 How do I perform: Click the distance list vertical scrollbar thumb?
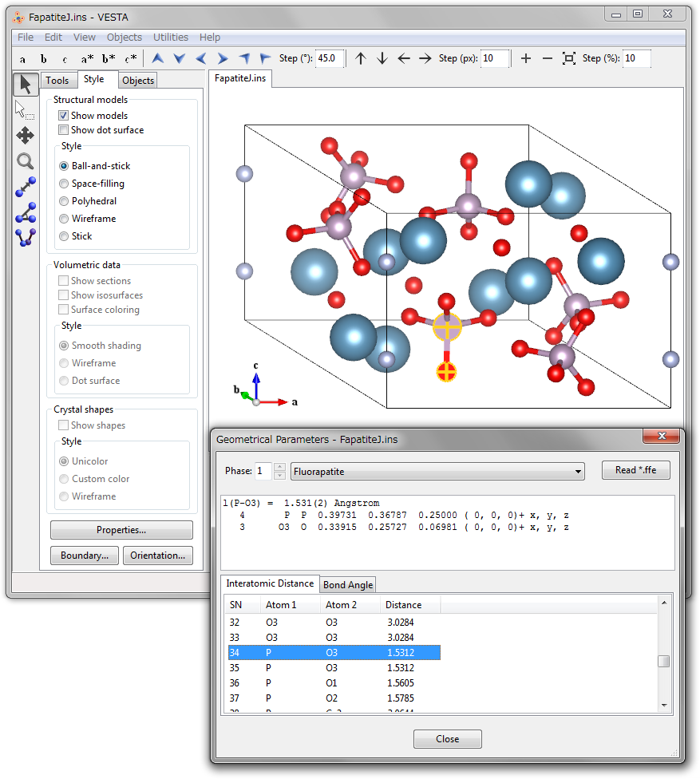663,662
